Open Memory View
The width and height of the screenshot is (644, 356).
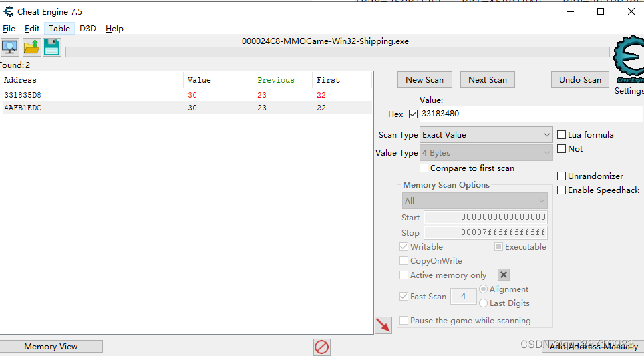(51, 347)
